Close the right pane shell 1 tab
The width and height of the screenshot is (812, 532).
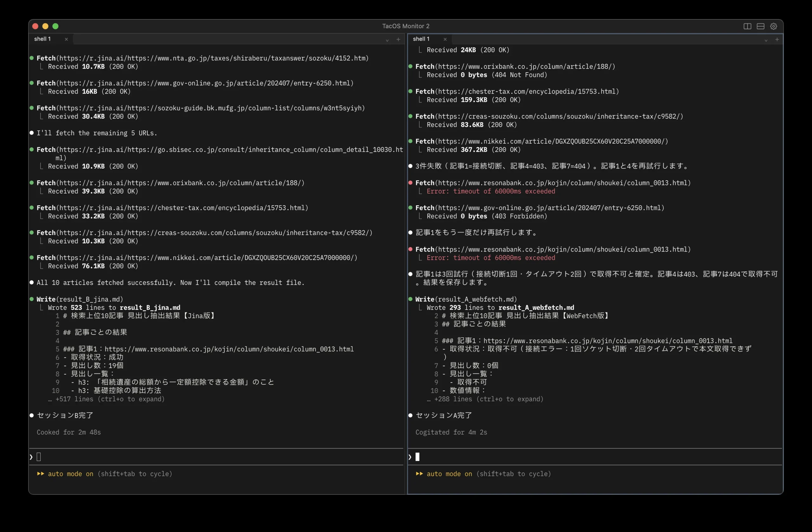445,39
